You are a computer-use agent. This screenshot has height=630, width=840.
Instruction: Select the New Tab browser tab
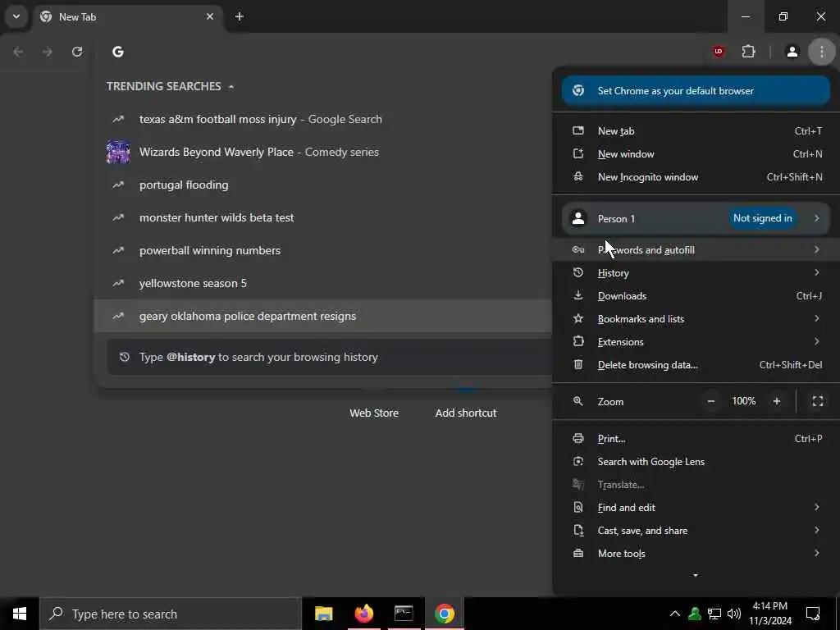127,16
